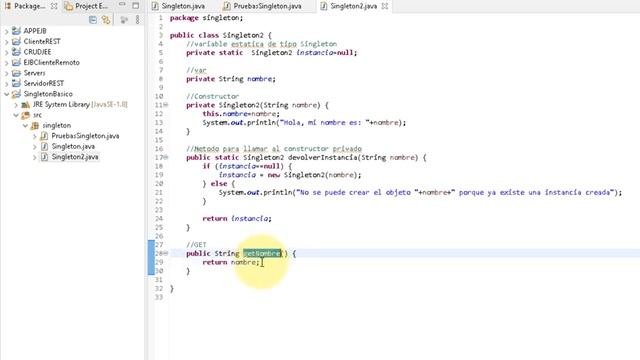
Task: Select APPEJB in the project tree
Action: (35, 31)
